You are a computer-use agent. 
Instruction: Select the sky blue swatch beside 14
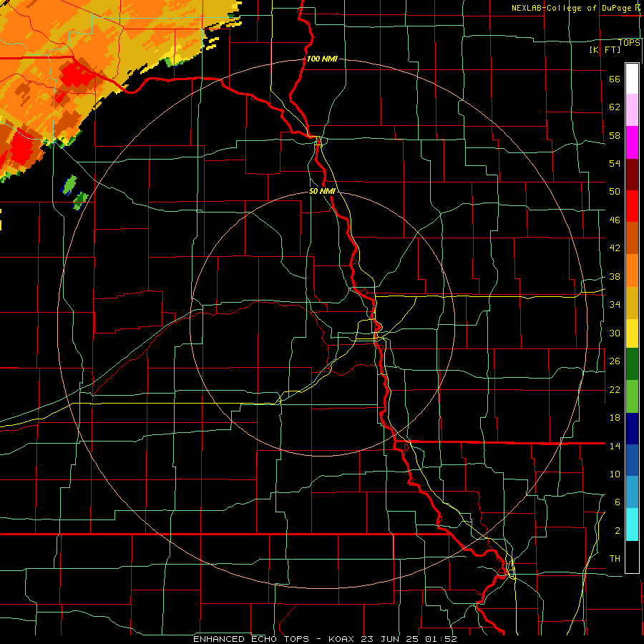tap(632, 492)
